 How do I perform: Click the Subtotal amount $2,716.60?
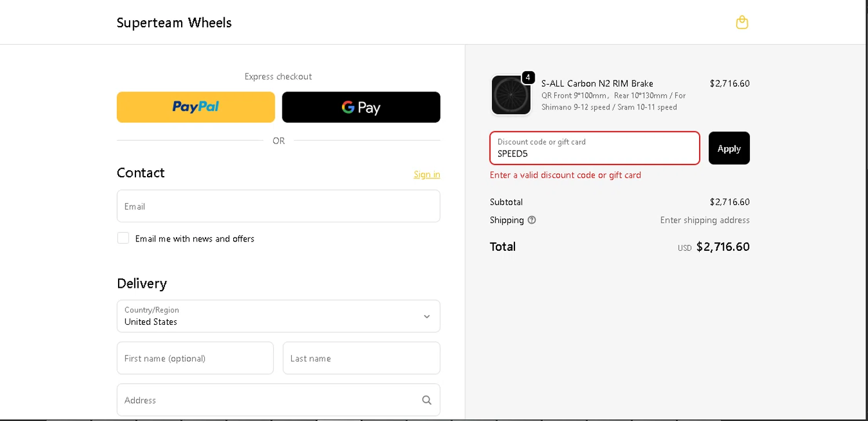[730, 202]
